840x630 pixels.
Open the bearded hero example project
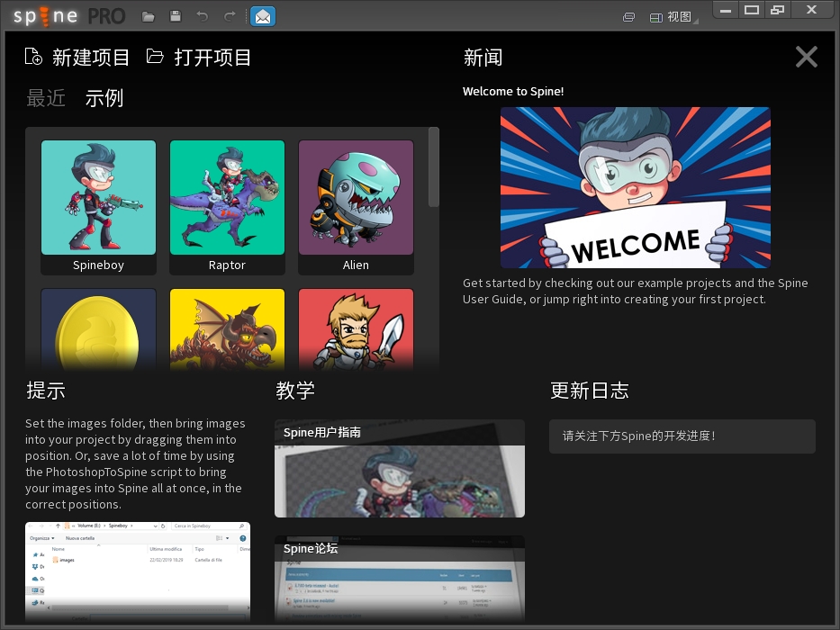356,329
